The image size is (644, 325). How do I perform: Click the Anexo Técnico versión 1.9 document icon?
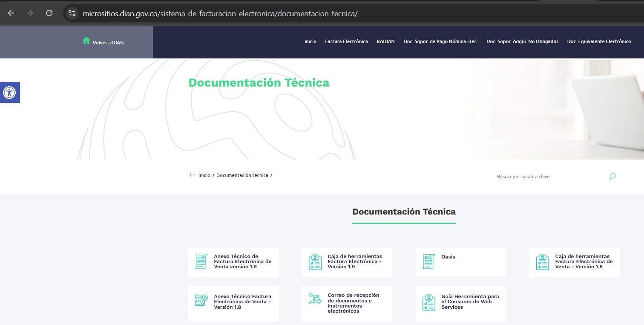201,261
